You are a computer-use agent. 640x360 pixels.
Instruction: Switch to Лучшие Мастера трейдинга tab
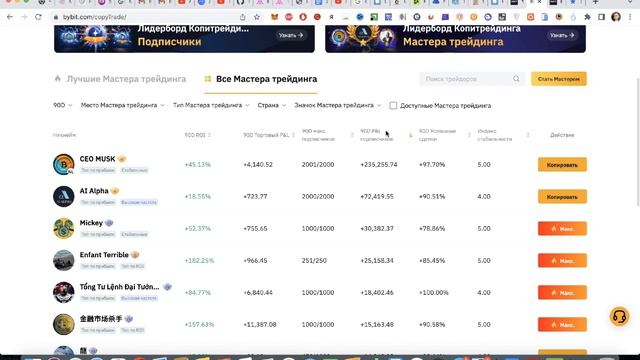(x=120, y=79)
